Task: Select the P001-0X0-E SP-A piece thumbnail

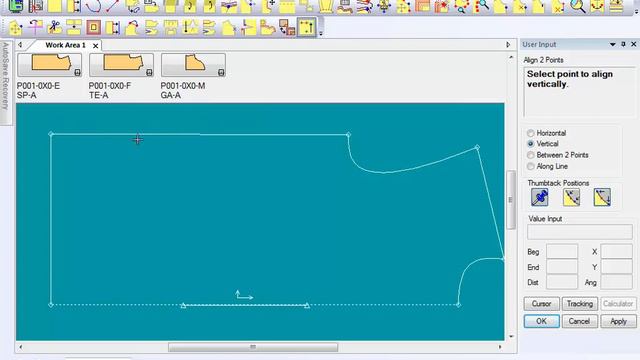Action: [x=49, y=65]
